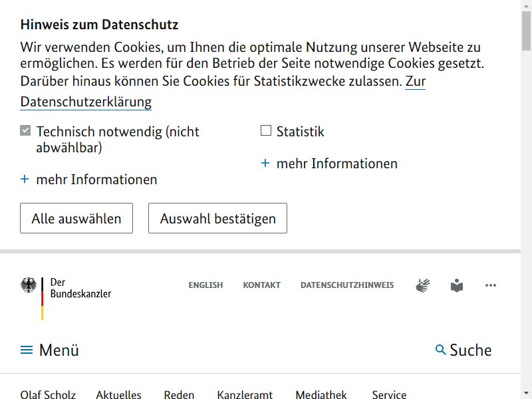Click the plus icon under Statistik
The image size is (532, 399).
point(265,163)
